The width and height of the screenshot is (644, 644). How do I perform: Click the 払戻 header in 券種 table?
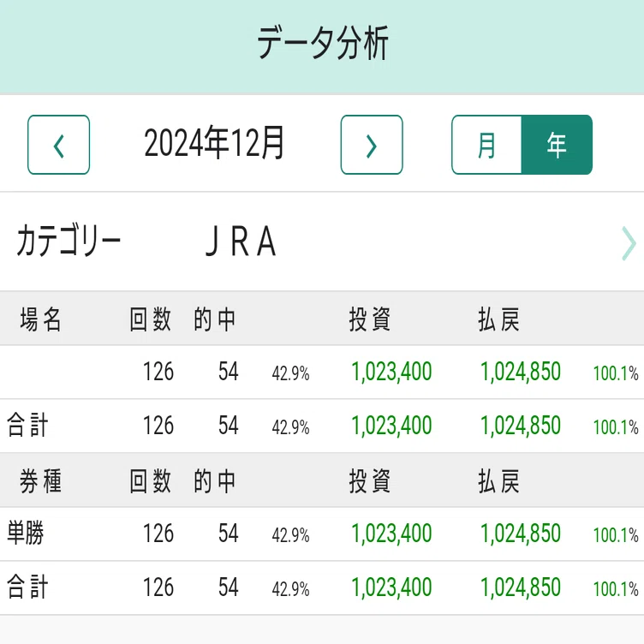tap(499, 481)
